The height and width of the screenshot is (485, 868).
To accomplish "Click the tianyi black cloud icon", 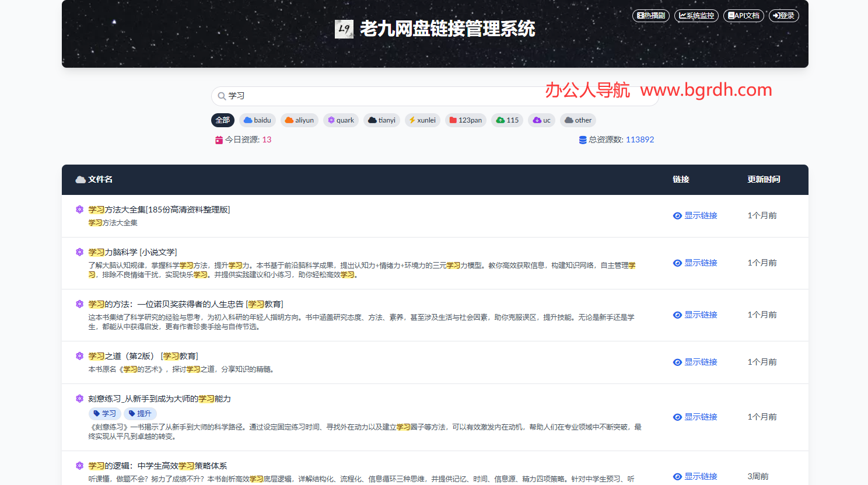I will point(372,120).
